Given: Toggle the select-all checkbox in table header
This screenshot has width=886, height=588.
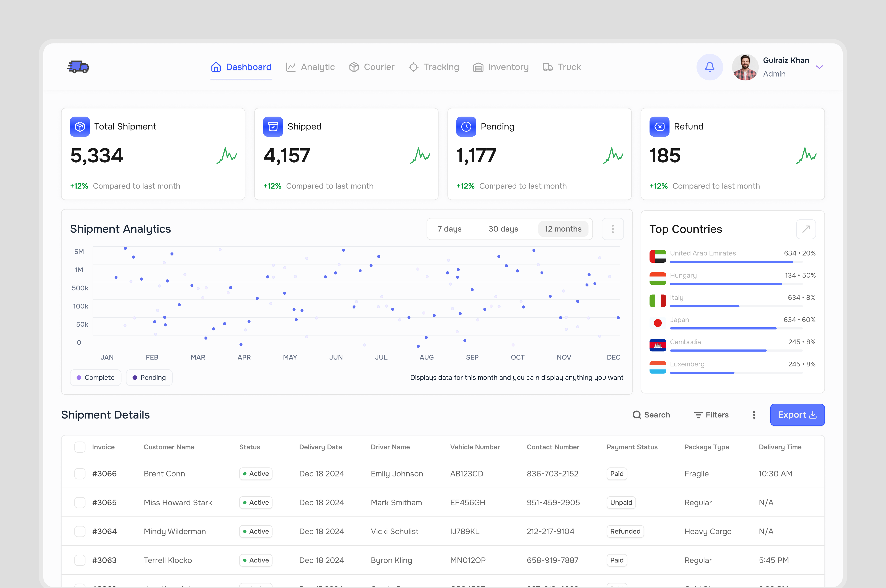Looking at the screenshot, I should pos(80,447).
